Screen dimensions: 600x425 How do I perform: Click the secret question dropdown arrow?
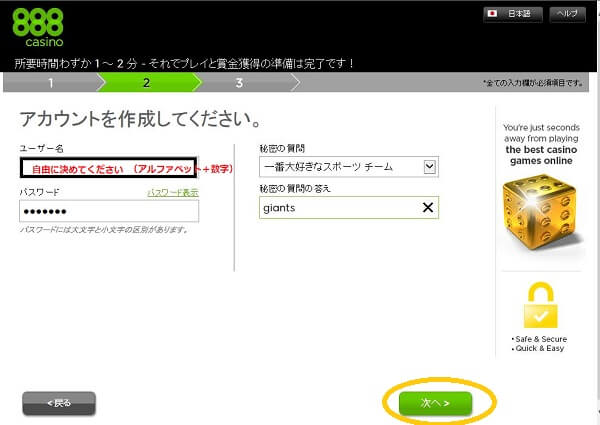[x=429, y=167]
